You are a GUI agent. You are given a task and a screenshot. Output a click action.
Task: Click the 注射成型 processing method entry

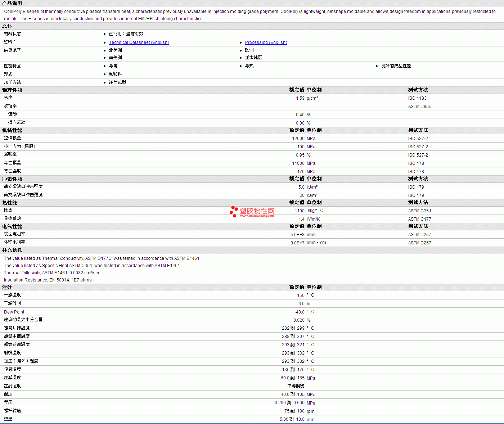[117, 82]
